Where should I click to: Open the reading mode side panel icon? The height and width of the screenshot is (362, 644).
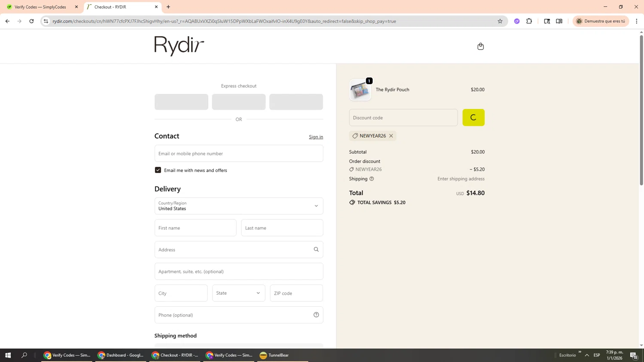click(x=559, y=21)
